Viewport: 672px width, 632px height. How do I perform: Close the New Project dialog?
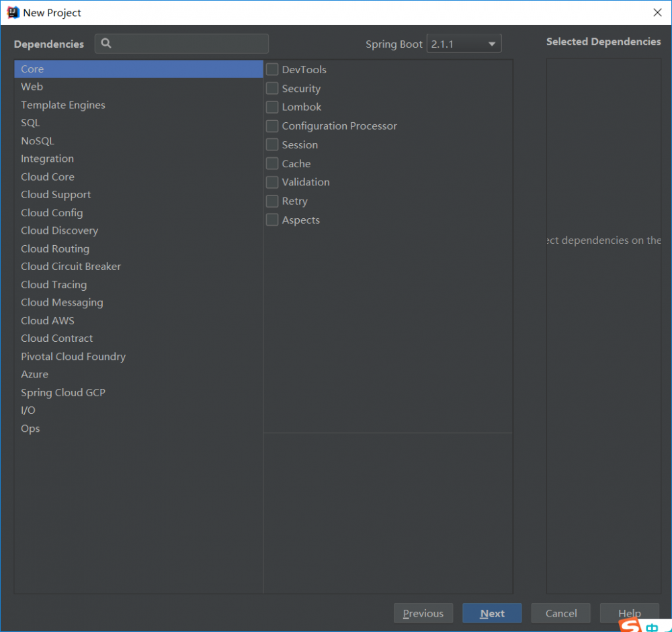(657, 13)
